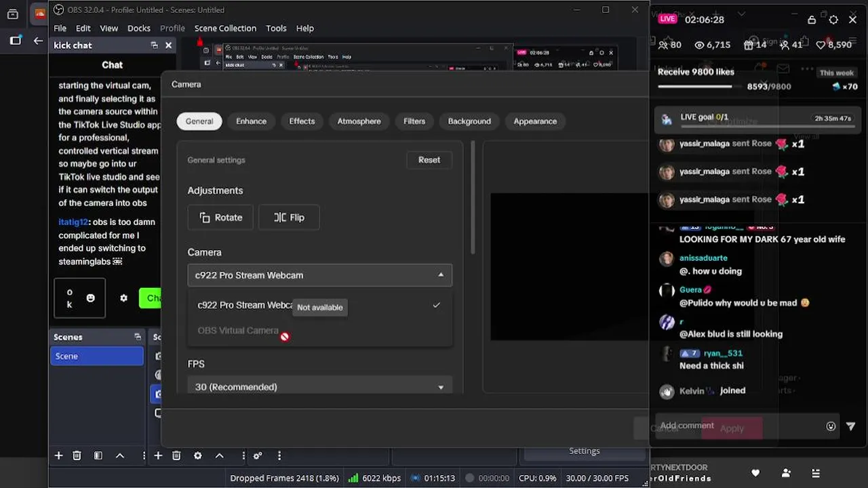The width and height of the screenshot is (868, 488).
Task: Open the Edit menu in OBS
Action: 83,28
